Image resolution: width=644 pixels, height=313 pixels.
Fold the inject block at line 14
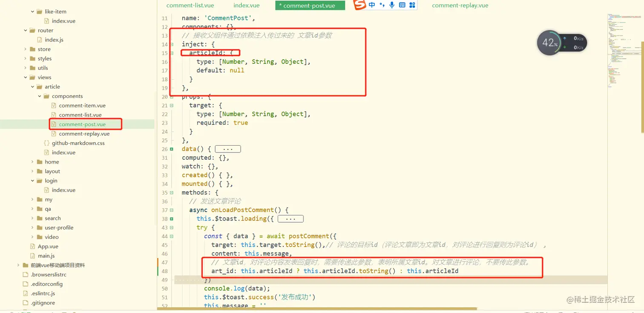tap(172, 44)
